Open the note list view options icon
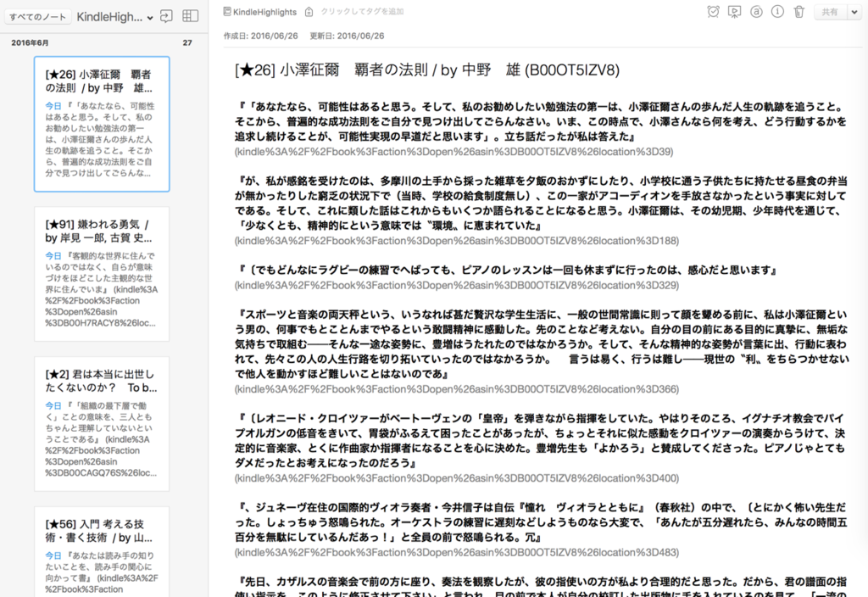Screen dimensions: 868x597 pos(190,17)
